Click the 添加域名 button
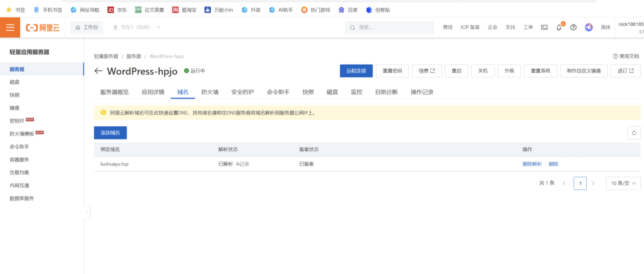 [x=114, y=133]
